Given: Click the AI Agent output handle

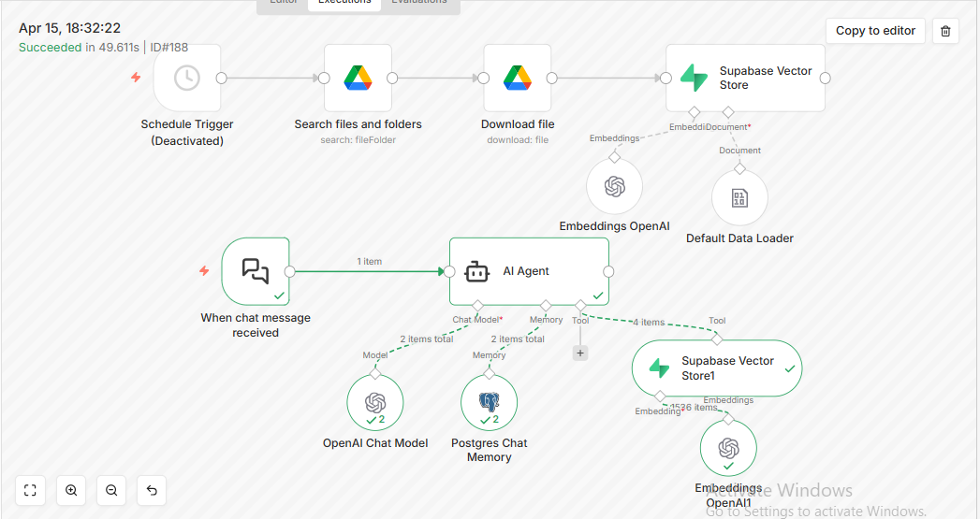Looking at the screenshot, I should (x=608, y=271).
